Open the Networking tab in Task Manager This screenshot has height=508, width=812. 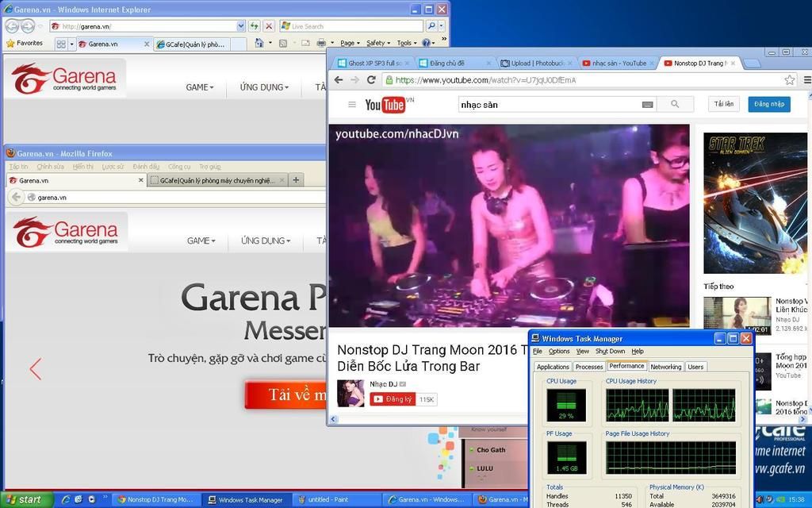pyautogui.click(x=665, y=367)
